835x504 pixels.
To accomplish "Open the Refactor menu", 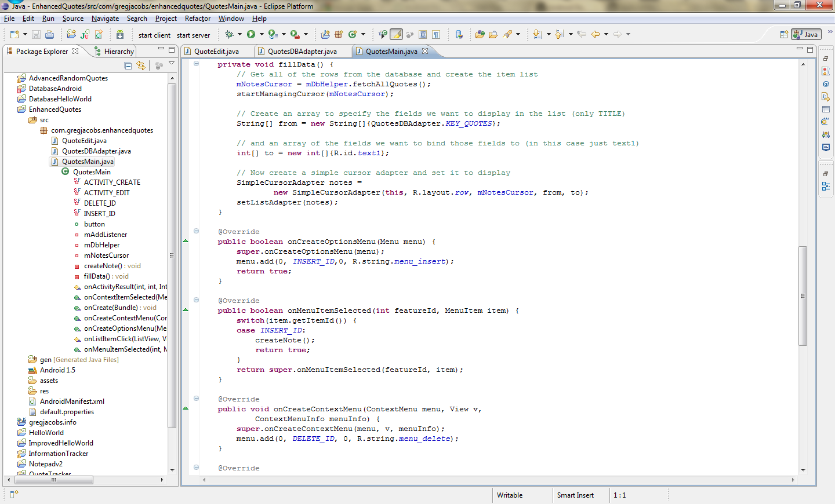I will coord(197,19).
